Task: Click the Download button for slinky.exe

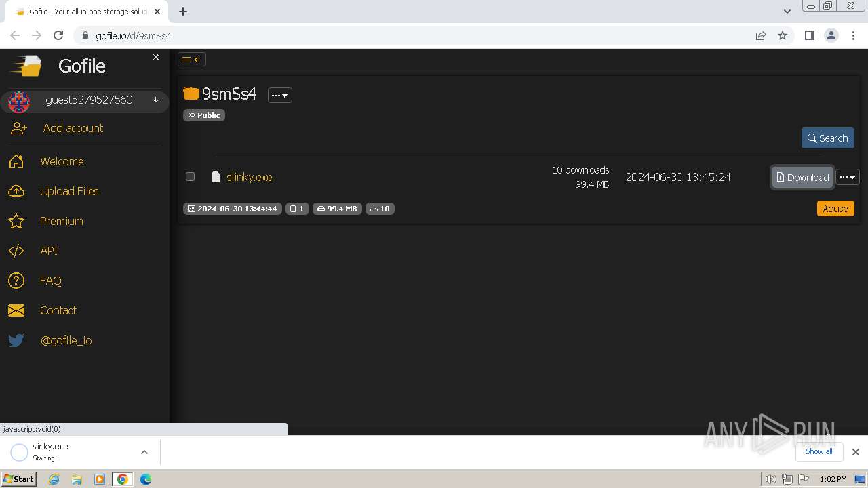Action: tap(802, 178)
